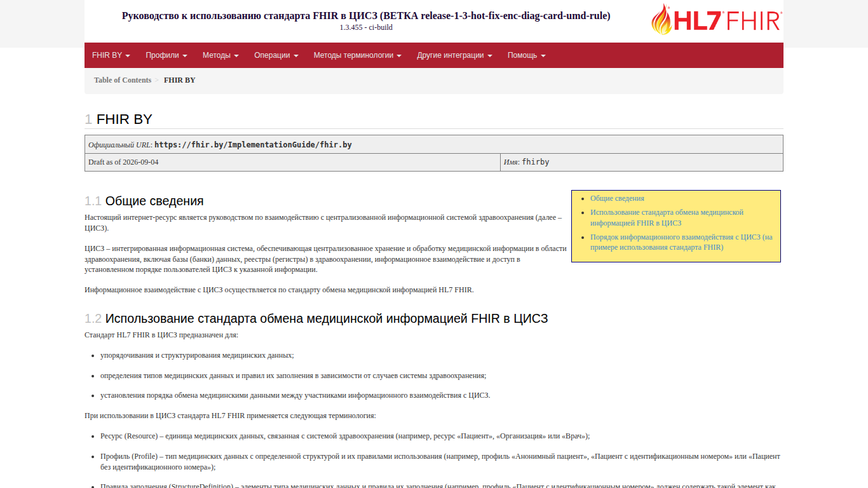The height and width of the screenshot is (488, 868).
Task: Click the HL7 FHIR flame logo
Action: (x=717, y=20)
